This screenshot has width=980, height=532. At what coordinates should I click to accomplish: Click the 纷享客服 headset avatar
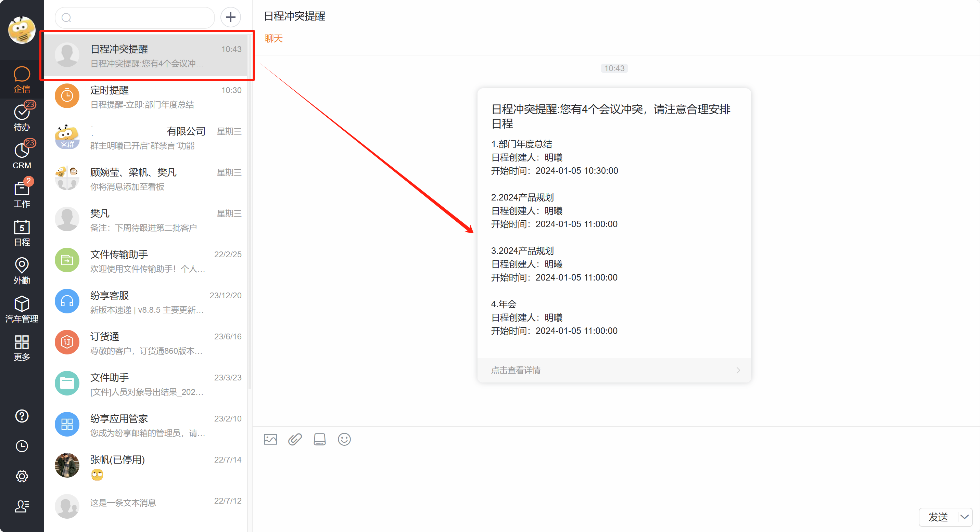pos(67,301)
